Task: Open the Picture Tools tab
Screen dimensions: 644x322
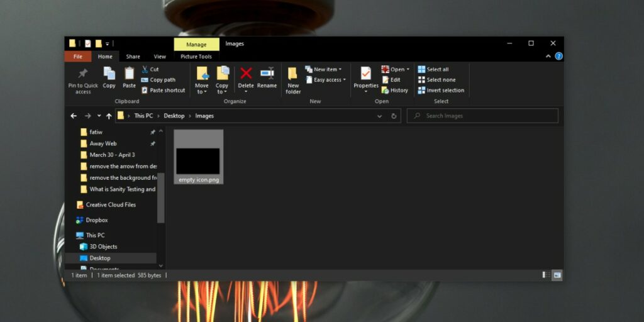Action: tap(196, 57)
